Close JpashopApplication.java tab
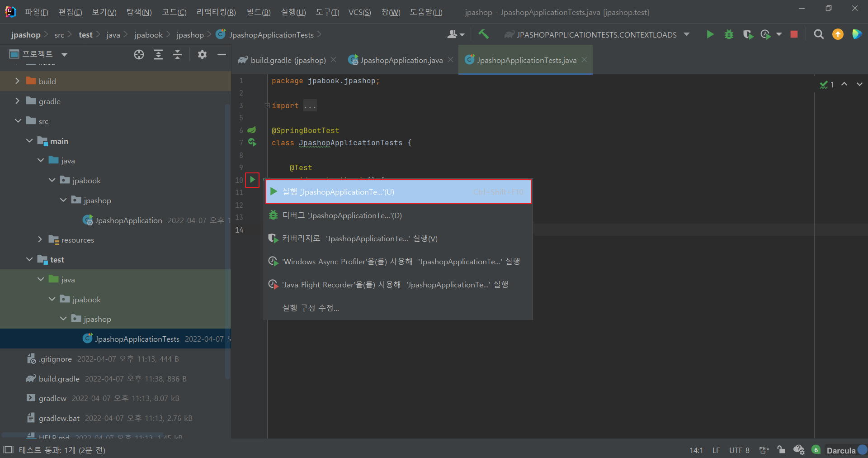Image resolution: width=868 pixels, height=458 pixels. pos(450,60)
